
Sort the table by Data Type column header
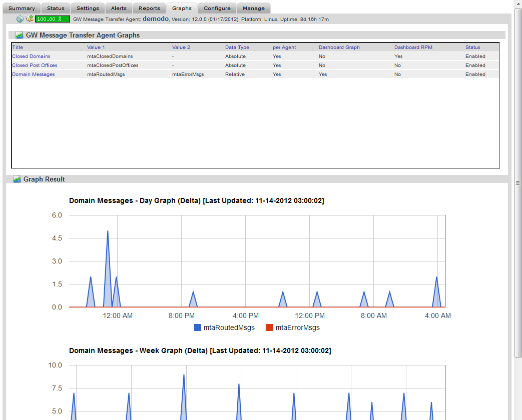click(237, 47)
